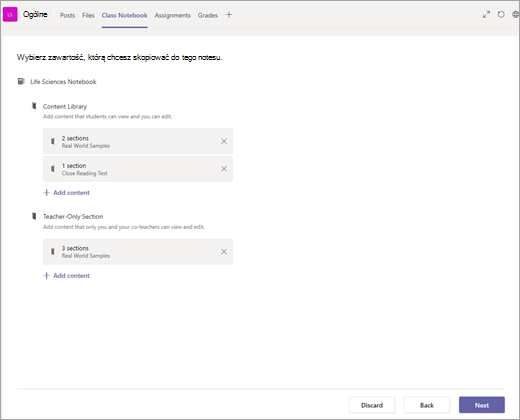Image resolution: width=520 pixels, height=420 pixels.
Task: Click the LS team avatar icon
Action: (x=10, y=15)
